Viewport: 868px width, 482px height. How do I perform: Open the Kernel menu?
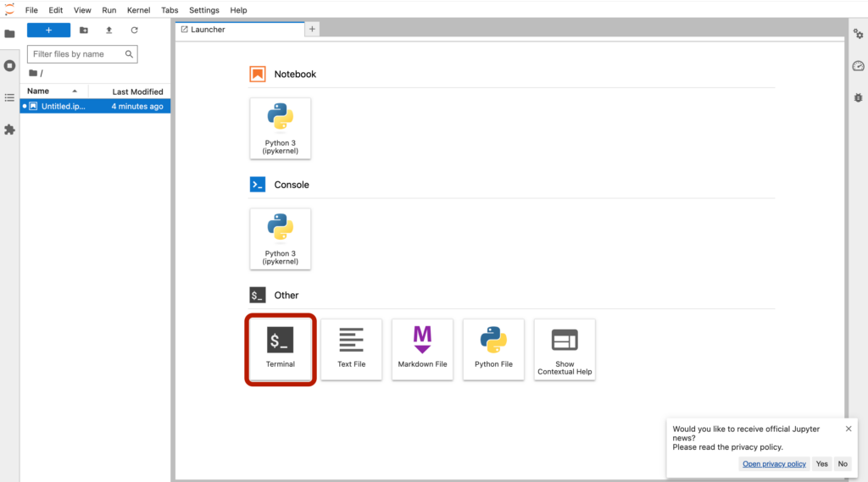pyautogui.click(x=138, y=10)
